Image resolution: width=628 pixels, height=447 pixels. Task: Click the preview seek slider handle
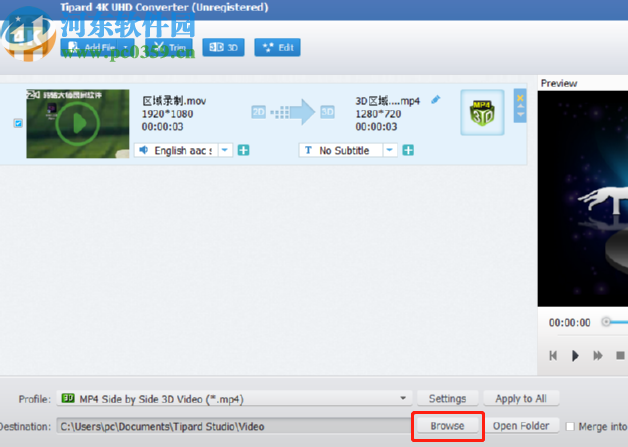(x=606, y=322)
